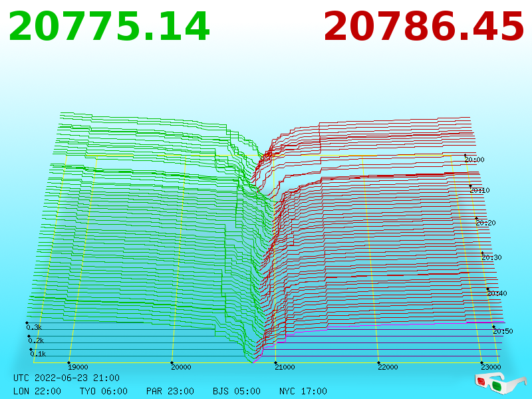Viewport: 532px width, 399px height.
Task: Select the green bid price 20775.14
Action: click(x=109, y=26)
